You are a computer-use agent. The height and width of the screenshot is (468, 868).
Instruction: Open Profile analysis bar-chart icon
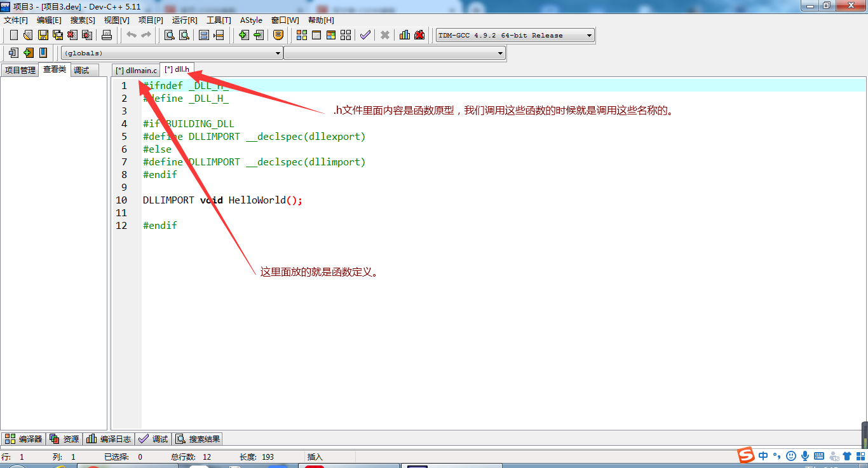point(405,35)
